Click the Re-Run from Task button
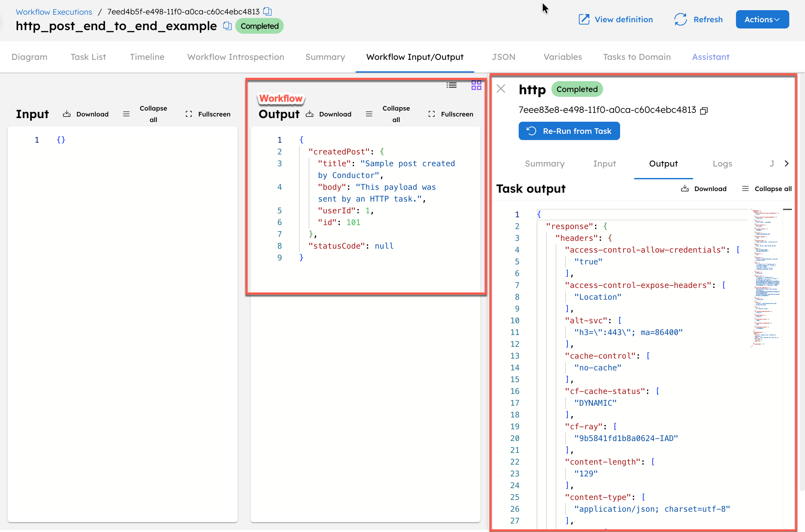 (569, 131)
